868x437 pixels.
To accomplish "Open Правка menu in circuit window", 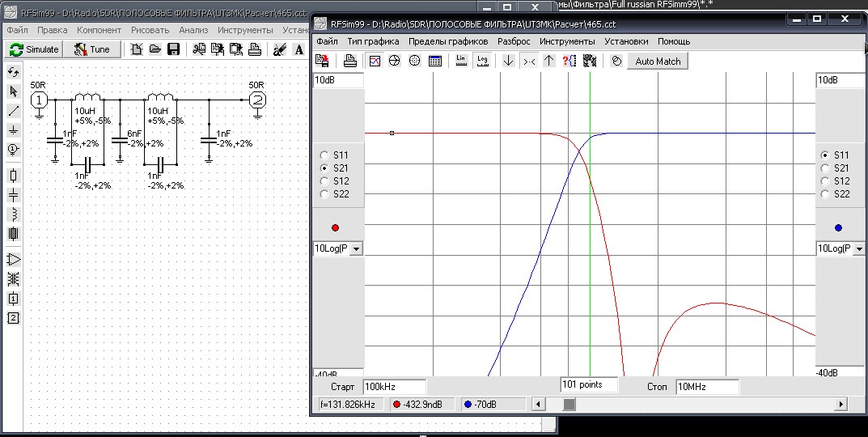I will pyautogui.click(x=52, y=30).
